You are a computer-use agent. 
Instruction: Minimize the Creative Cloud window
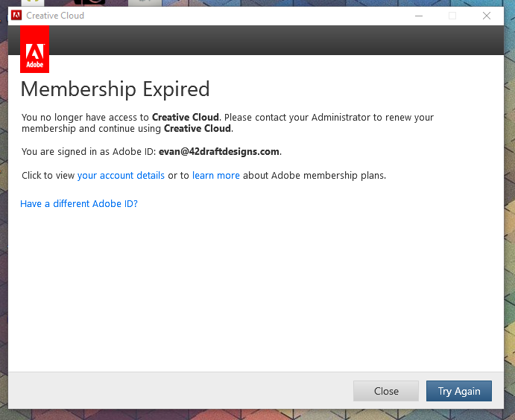419,16
